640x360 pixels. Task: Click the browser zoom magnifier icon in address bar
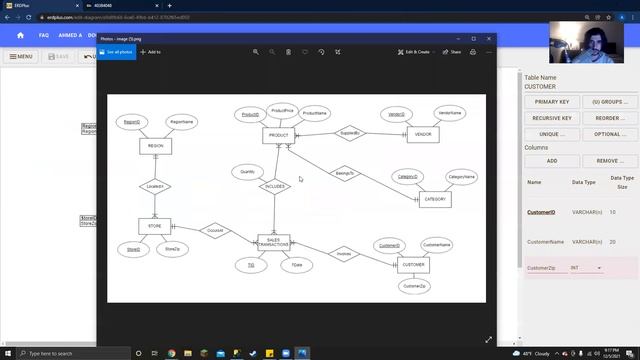click(x=587, y=18)
